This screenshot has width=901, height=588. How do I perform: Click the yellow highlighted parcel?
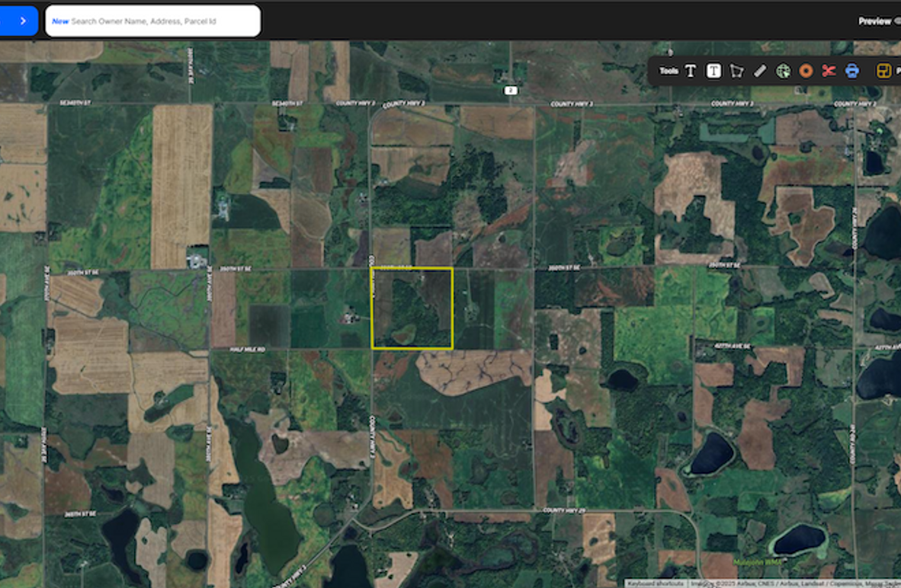click(412, 308)
